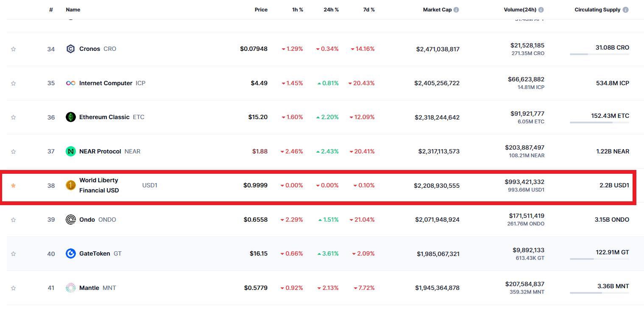Click Cronos volume $21,528,185
Screen dimensions: 644x309
[527, 45]
